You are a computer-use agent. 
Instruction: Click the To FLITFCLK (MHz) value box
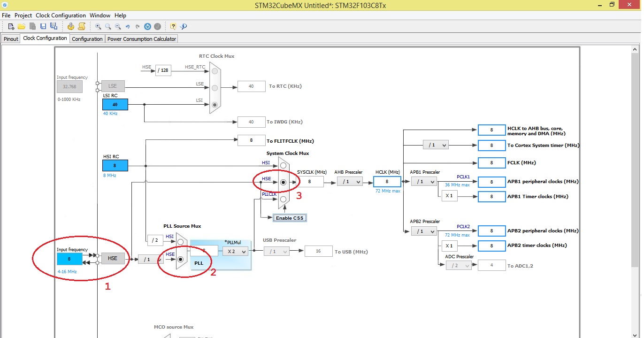pyautogui.click(x=251, y=140)
